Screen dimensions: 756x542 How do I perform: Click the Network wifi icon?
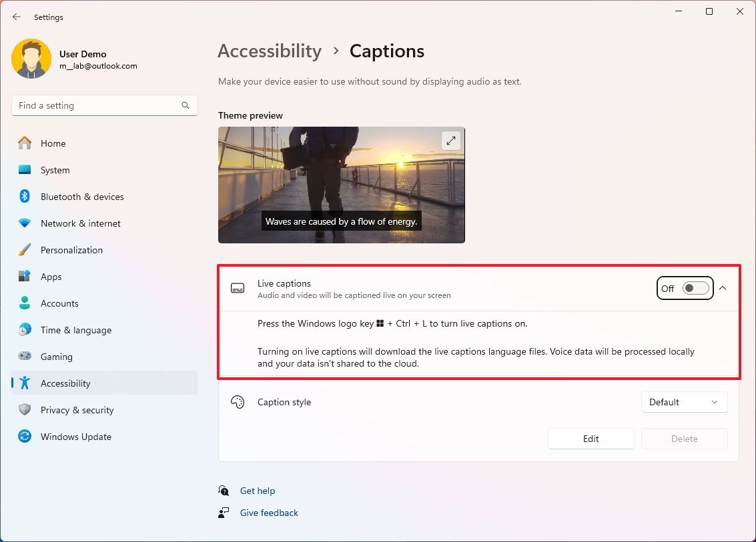[x=25, y=223]
